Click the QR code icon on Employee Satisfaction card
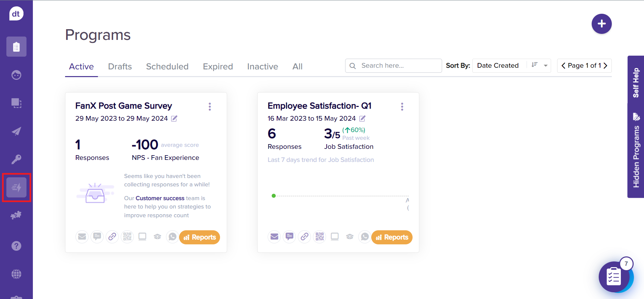The image size is (644, 299). 320,237
